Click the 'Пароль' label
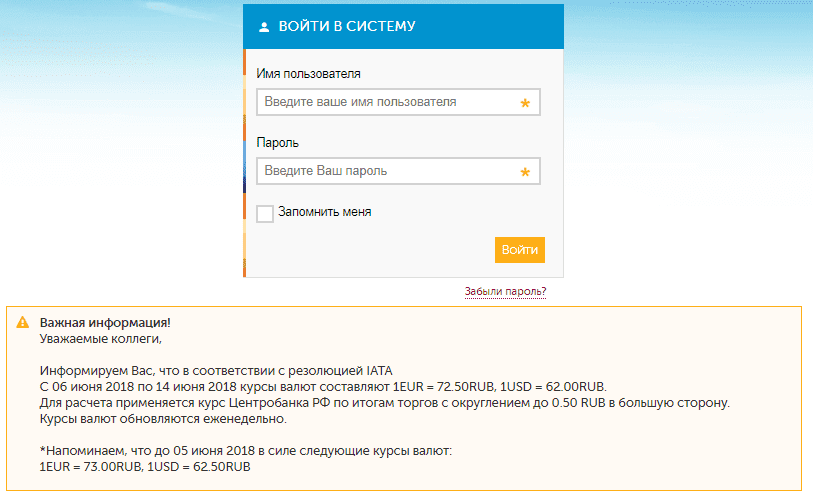The width and height of the screenshot is (813, 491). point(277,143)
